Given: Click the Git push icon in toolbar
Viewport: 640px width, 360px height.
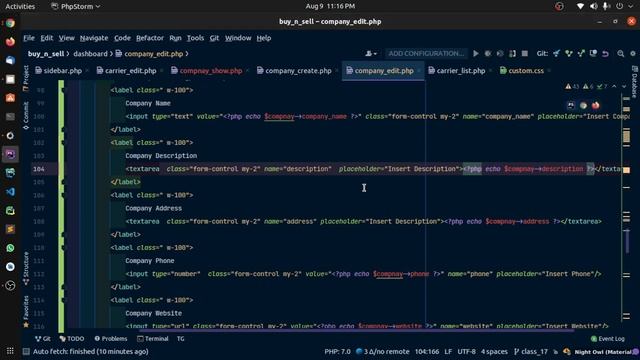Looking at the screenshot, I should (581, 53).
